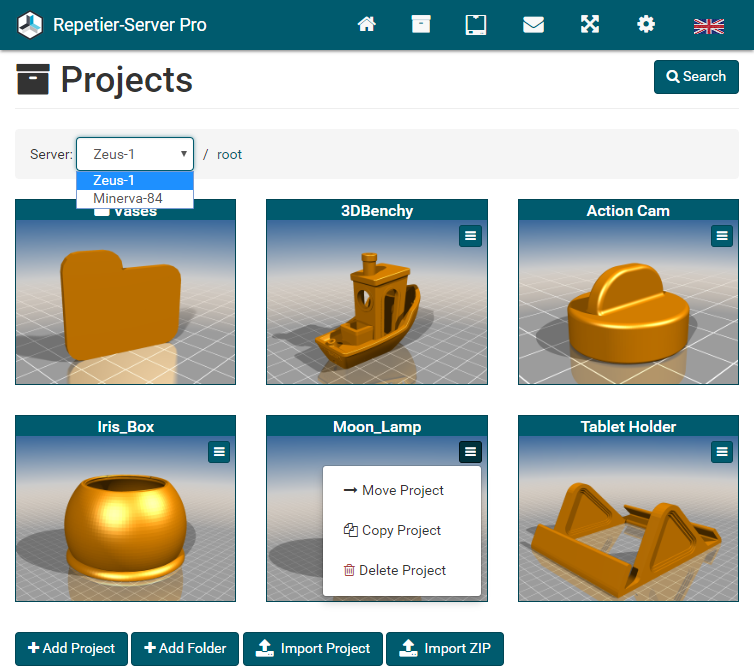Open the Tablet Holder project menu button
754x666 pixels.
click(721, 452)
